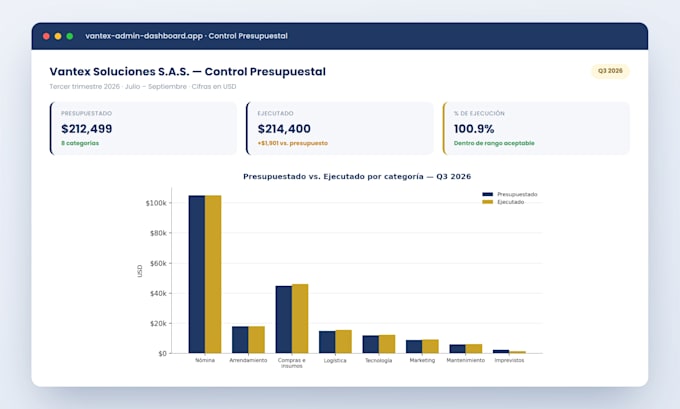This screenshot has width=680, height=409.
Task: Click the Compras e insumos axis label
Action: point(291,363)
